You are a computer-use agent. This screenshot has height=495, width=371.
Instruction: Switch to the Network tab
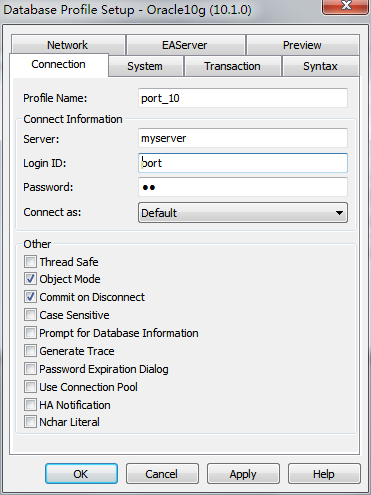(x=68, y=45)
